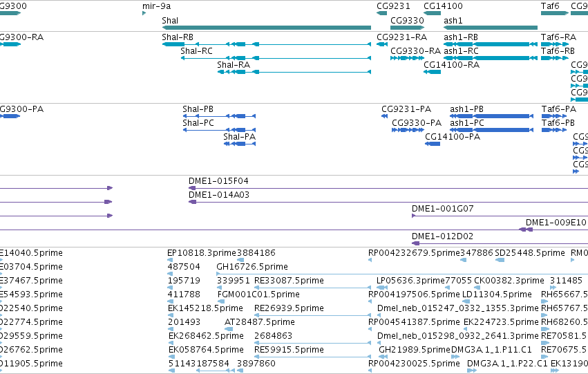Click the Shal-RC transcript label
This screenshot has height=374, width=588.
196,51
